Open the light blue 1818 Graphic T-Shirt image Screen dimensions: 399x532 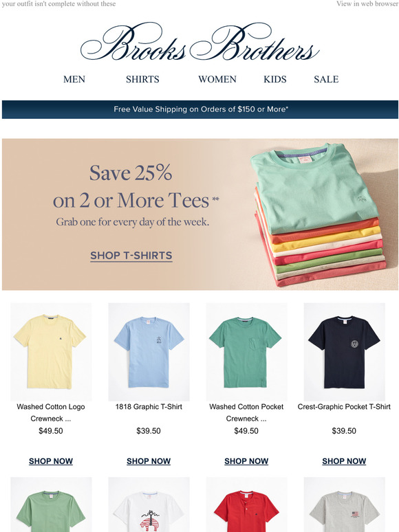[x=149, y=352]
